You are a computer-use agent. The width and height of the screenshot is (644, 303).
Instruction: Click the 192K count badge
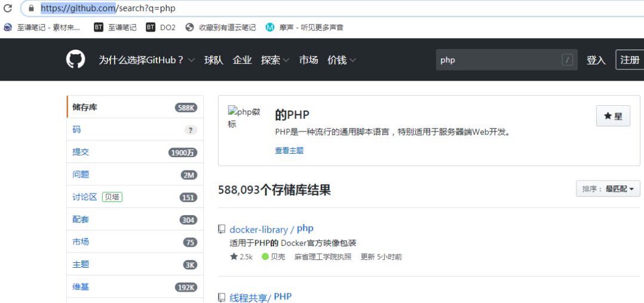(x=186, y=287)
